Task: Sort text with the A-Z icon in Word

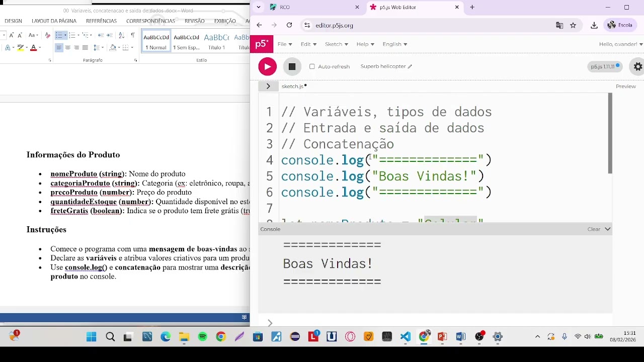Action: pos(121,35)
